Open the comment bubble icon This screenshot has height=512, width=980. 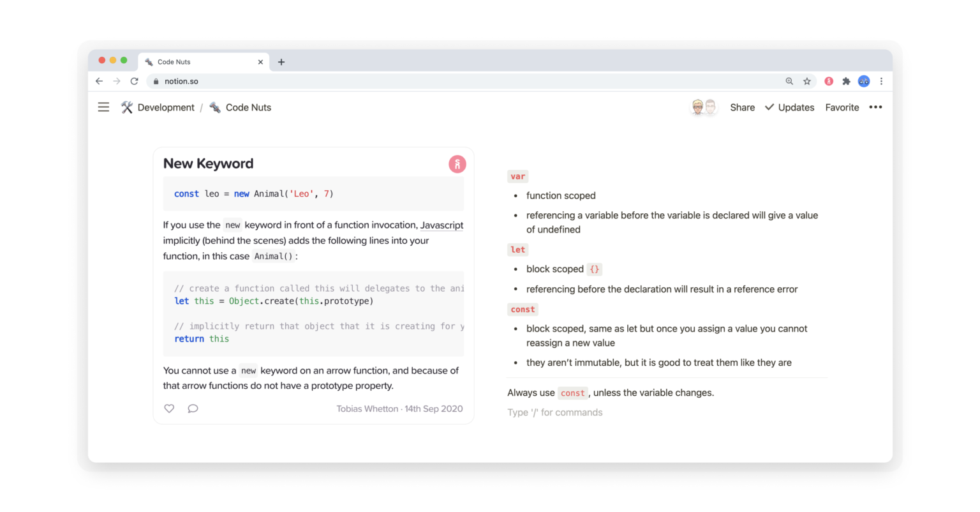(x=193, y=409)
